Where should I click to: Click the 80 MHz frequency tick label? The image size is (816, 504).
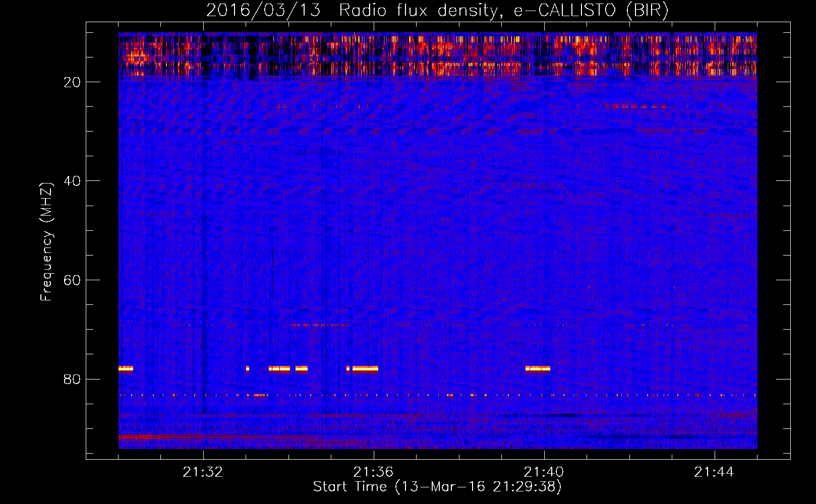(x=73, y=380)
